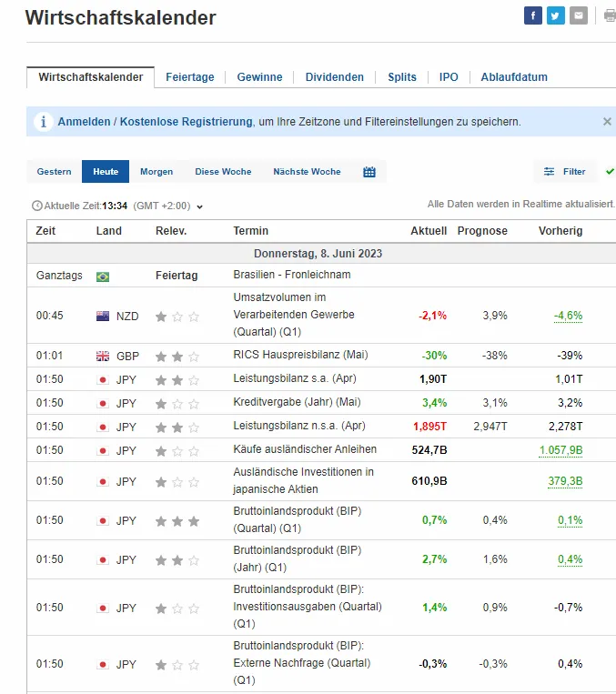Share calendar via Facebook icon
The image size is (616, 694).
pyautogui.click(x=532, y=15)
